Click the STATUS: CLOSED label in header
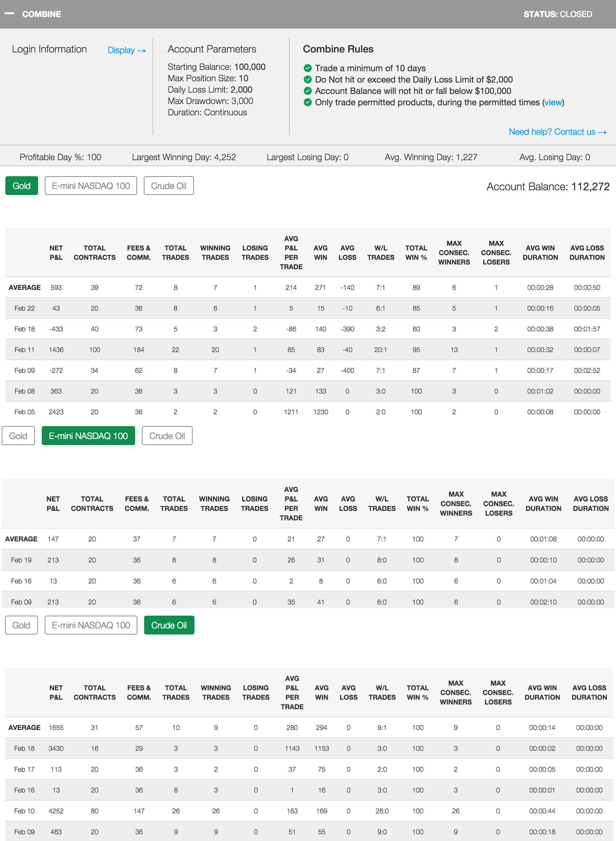Viewport: 616px width, 841px height. pos(557,14)
